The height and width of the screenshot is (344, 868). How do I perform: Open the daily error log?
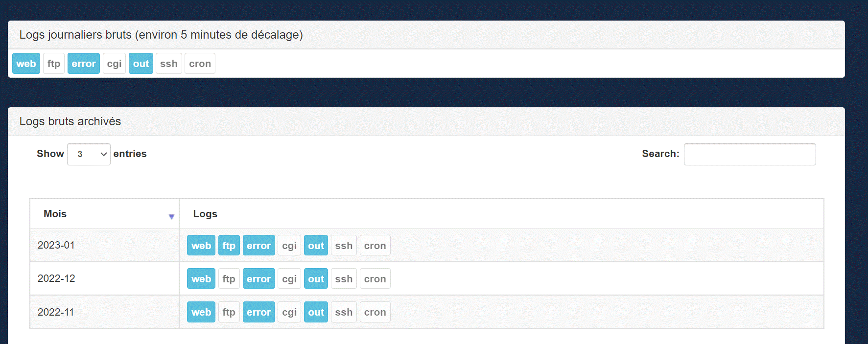[84, 64]
